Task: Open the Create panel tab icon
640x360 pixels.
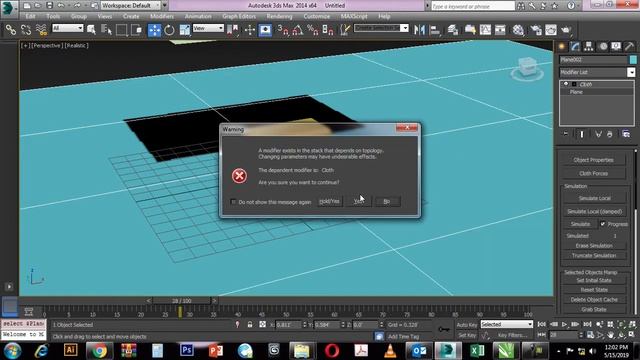Action: point(562,47)
